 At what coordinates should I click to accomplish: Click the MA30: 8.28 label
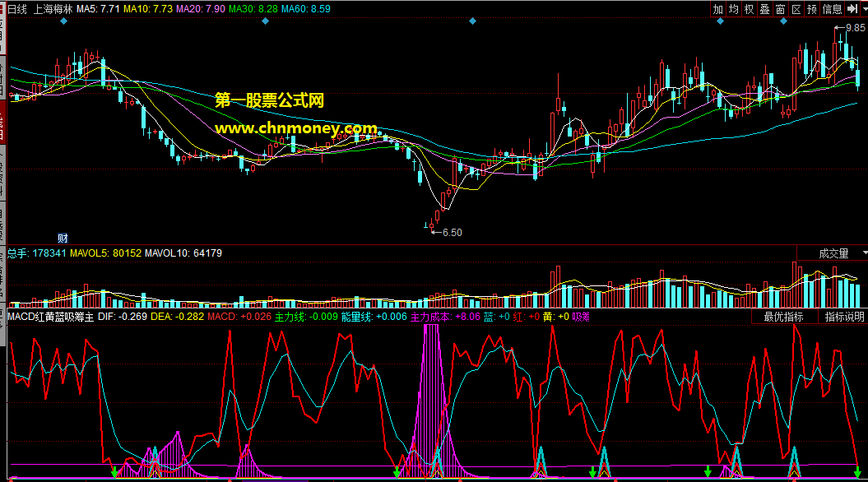tap(253, 9)
